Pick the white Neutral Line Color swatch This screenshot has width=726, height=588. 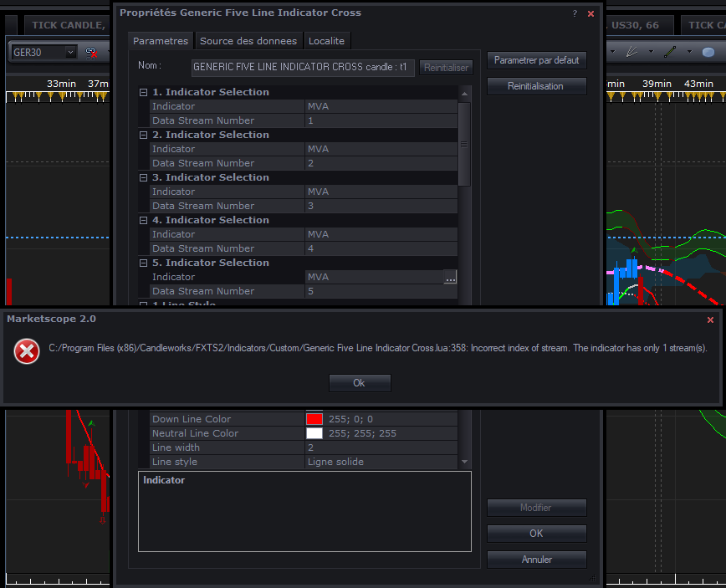pos(314,433)
